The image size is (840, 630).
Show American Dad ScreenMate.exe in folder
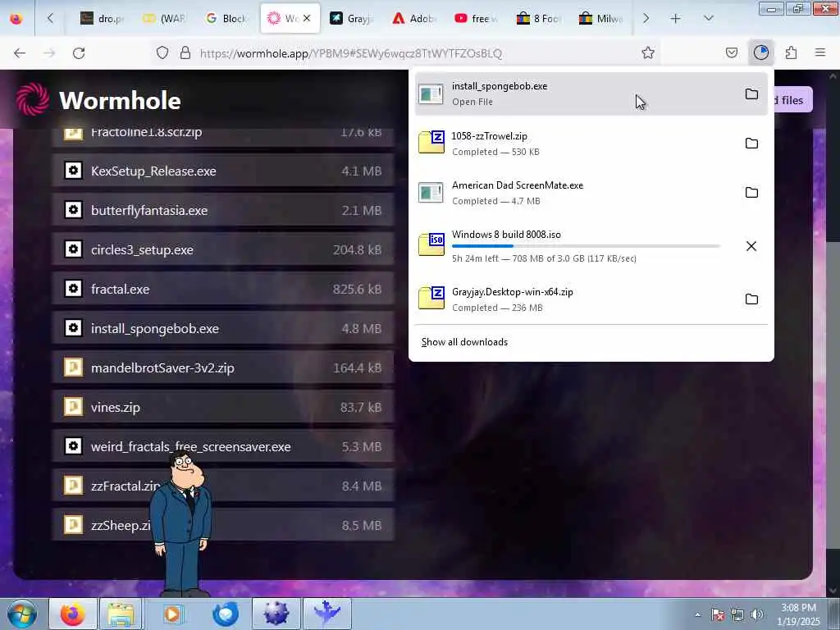point(751,192)
